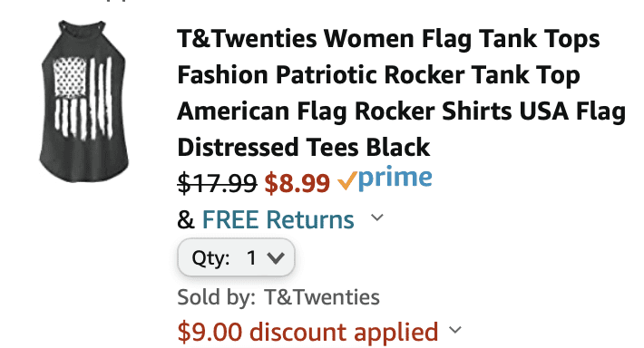Click the Distressed Tees Black title line
644x348 pixels.
click(x=304, y=148)
